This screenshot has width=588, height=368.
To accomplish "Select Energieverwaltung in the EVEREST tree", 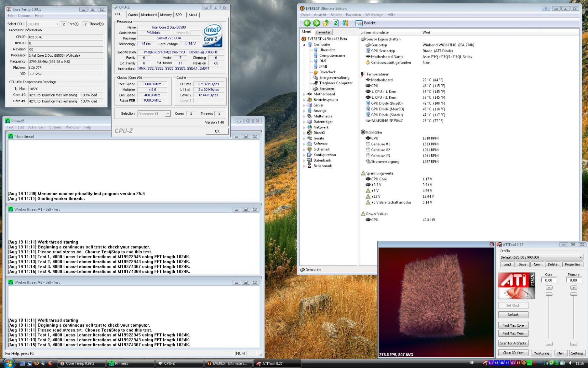I will (x=331, y=78).
